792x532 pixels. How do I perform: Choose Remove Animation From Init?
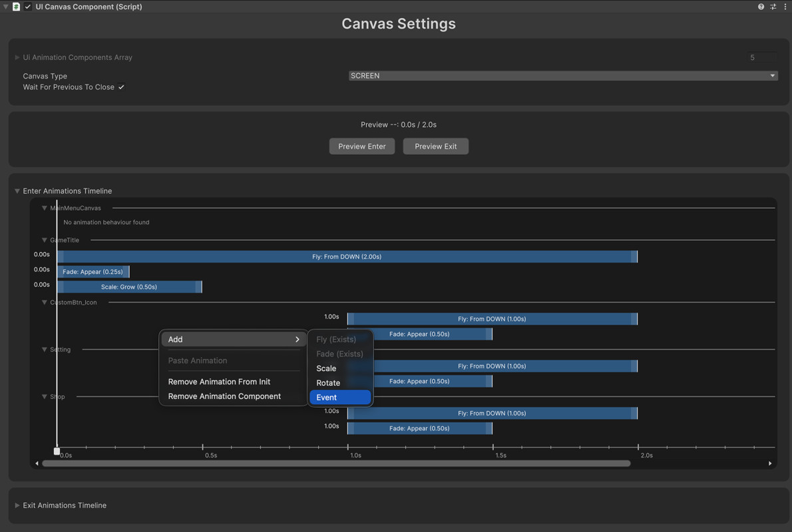coord(219,382)
